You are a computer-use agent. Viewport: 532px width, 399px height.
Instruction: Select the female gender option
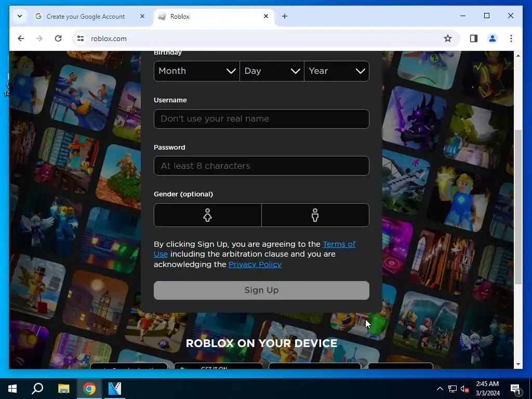(x=208, y=215)
